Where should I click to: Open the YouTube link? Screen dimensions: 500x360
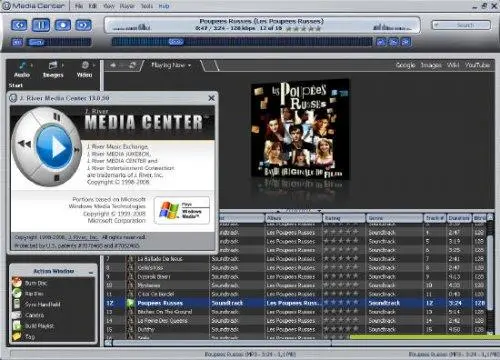tap(477, 65)
